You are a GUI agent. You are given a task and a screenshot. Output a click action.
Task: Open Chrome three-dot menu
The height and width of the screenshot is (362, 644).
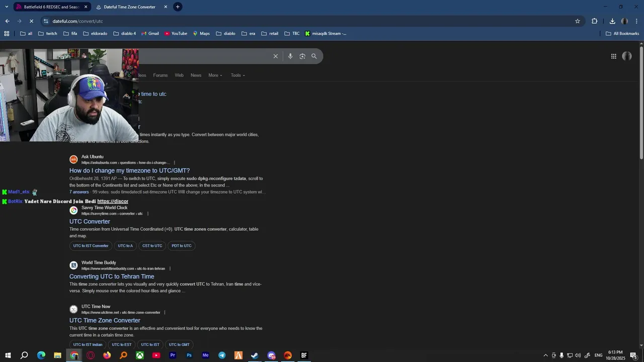click(x=637, y=21)
